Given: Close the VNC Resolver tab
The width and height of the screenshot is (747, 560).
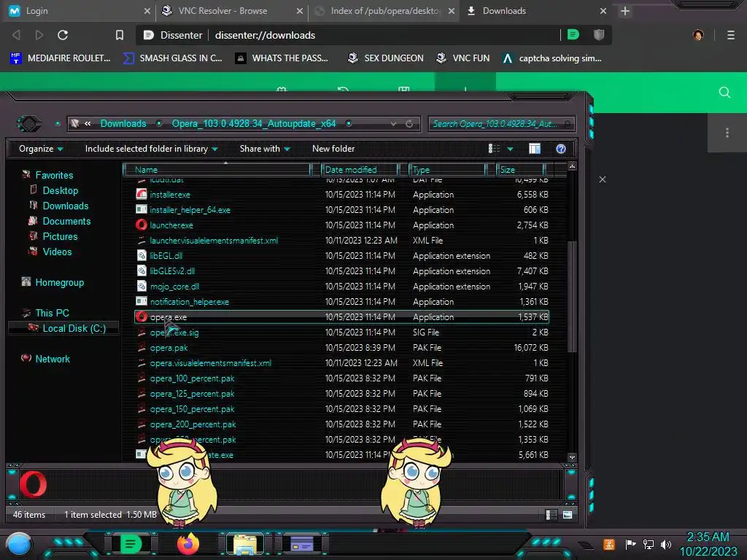Looking at the screenshot, I should coord(300,11).
